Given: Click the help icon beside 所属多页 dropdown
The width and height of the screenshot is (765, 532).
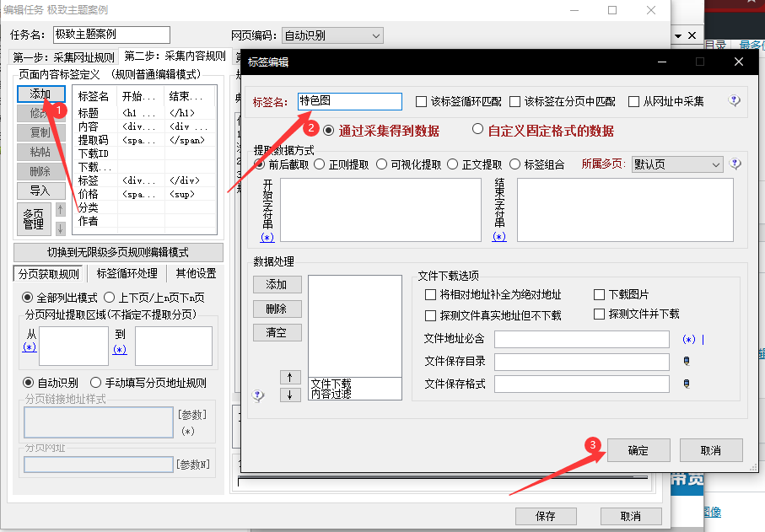Looking at the screenshot, I should pyautogui.click(x=735, y=164).
